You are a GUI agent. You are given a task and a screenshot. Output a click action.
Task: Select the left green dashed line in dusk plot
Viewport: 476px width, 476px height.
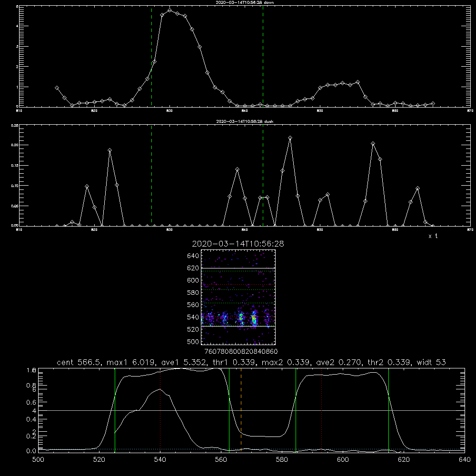(x=151, y=176)
